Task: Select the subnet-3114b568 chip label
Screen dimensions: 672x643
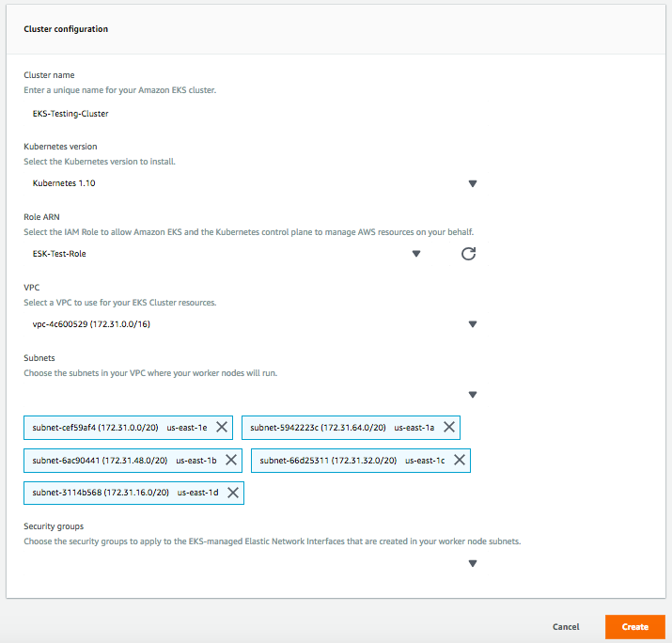Action: pos(125,493)
